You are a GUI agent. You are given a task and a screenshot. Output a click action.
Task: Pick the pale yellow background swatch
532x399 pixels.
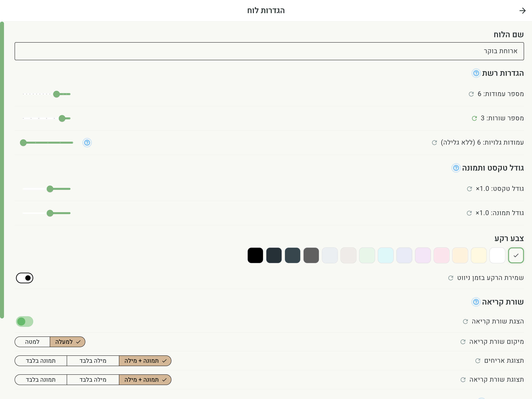coord(479,255)
